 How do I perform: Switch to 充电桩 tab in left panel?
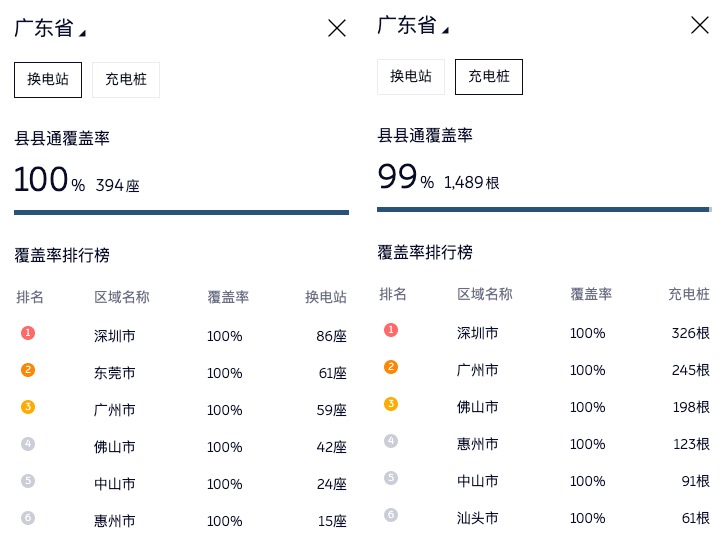click(x=126, y=80)
